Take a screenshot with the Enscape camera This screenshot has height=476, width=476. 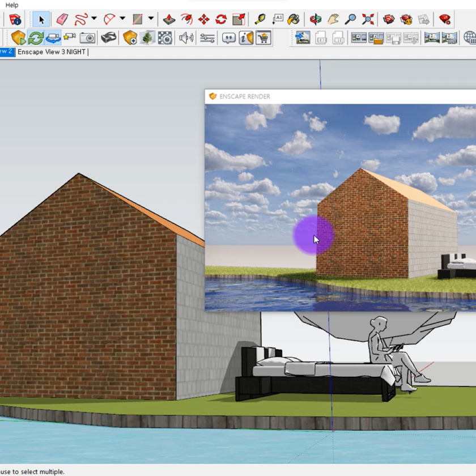[86, 38]
